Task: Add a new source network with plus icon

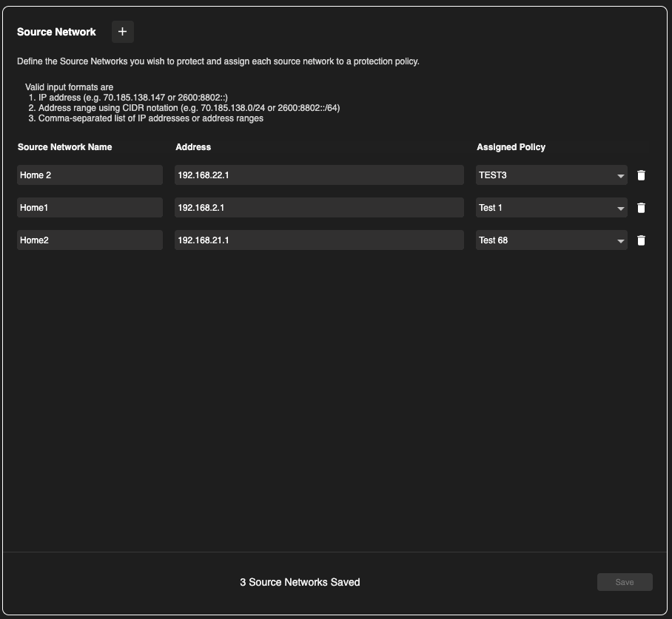Action: (x=123, y=32)
